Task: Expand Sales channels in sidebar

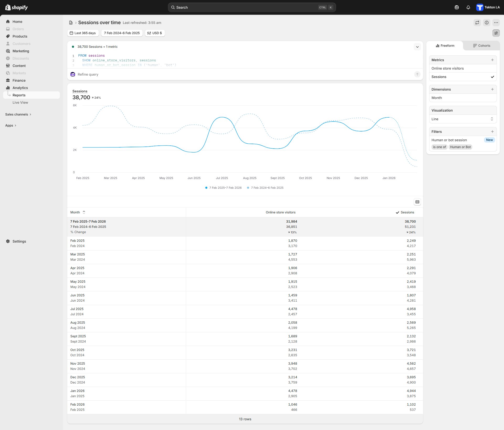Action: click(18, 114)
